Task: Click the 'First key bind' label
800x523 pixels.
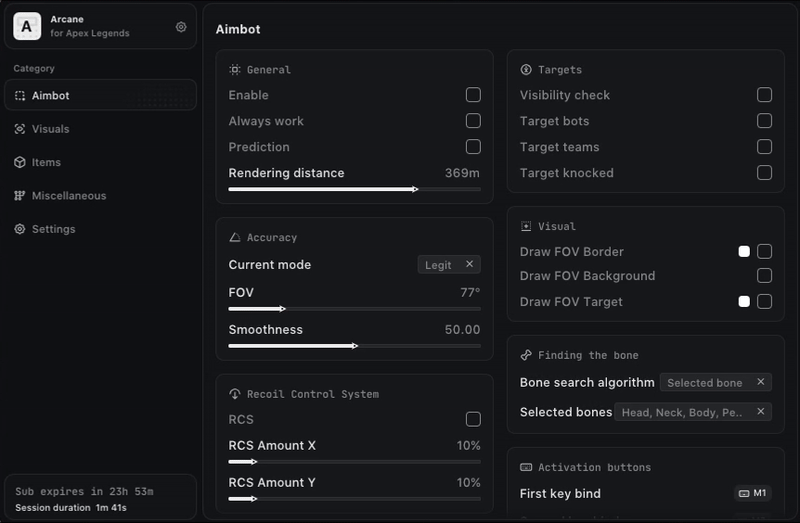Action: coord(560,493)
